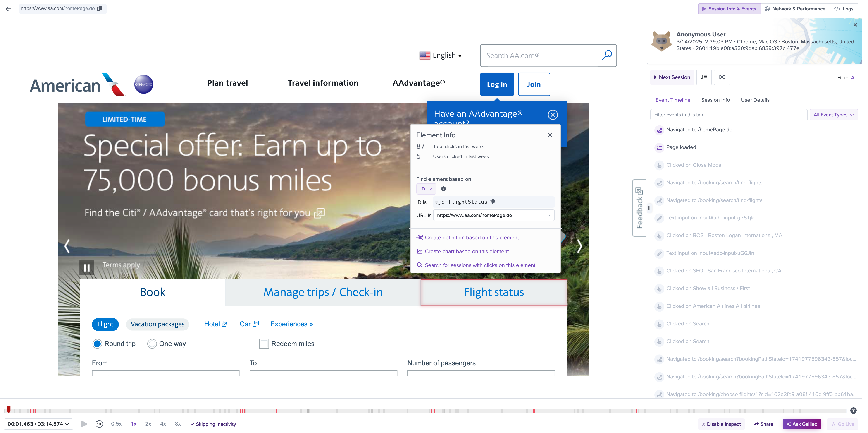Open the playback time dropdown
868x433 pixels.
pos(38,424)
